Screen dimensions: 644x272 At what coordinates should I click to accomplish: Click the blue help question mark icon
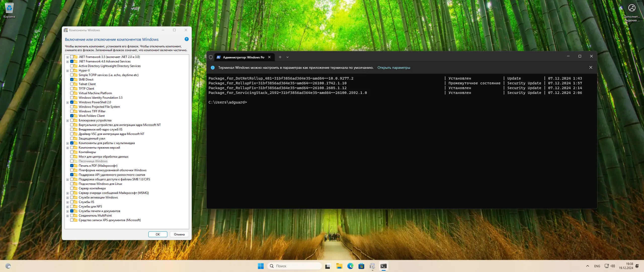(186, 39)
